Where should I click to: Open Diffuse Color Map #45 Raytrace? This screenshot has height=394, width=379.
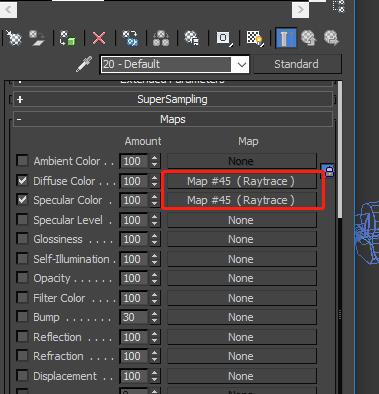click(x=241, y=181)
